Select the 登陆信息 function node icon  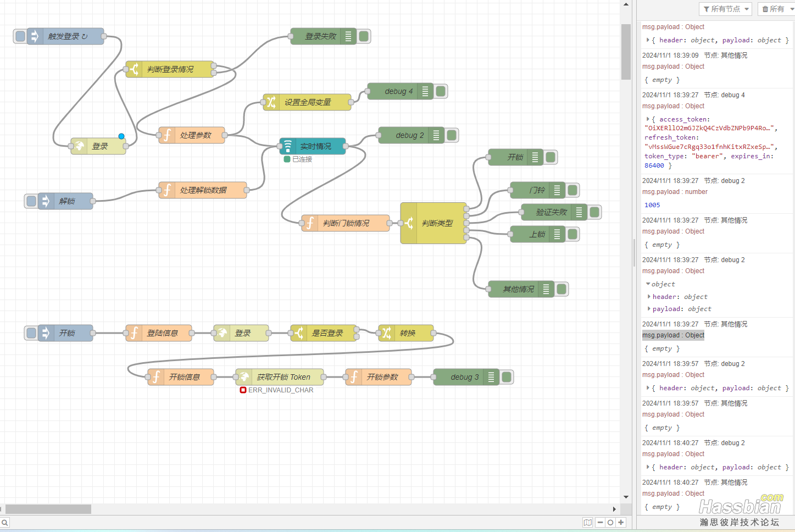134,333
